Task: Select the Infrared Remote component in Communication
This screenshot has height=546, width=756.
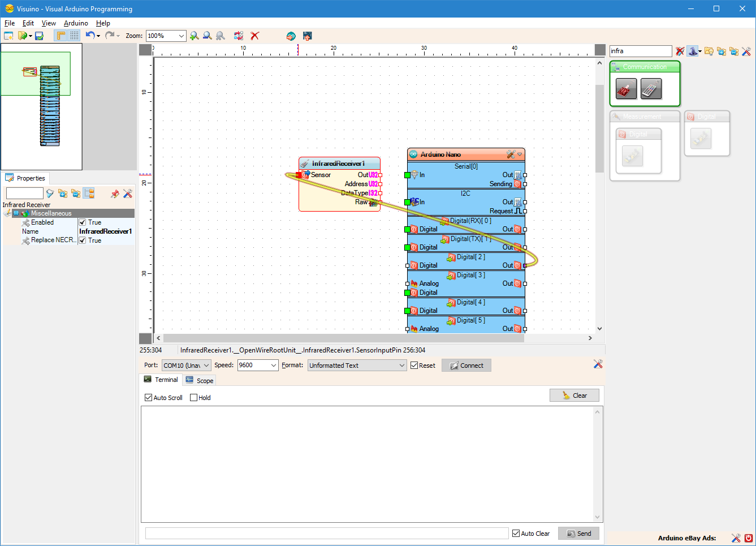Action: [x=651, y=89]
